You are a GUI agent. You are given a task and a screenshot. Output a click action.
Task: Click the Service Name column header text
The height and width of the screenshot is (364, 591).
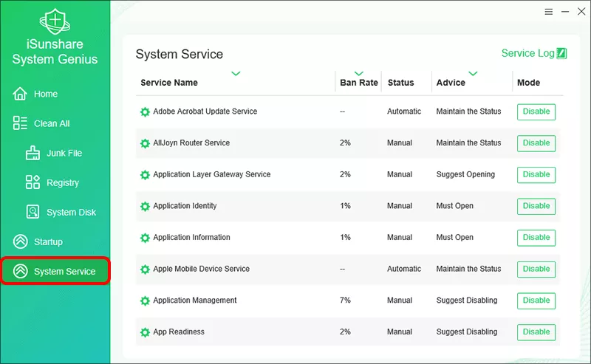(x=169, y=83)
